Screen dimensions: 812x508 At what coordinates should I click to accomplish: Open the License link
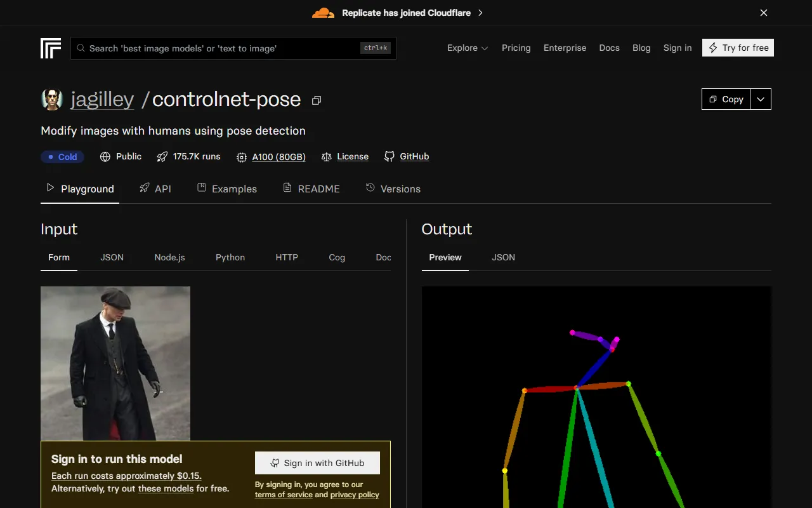click(352, 157)
